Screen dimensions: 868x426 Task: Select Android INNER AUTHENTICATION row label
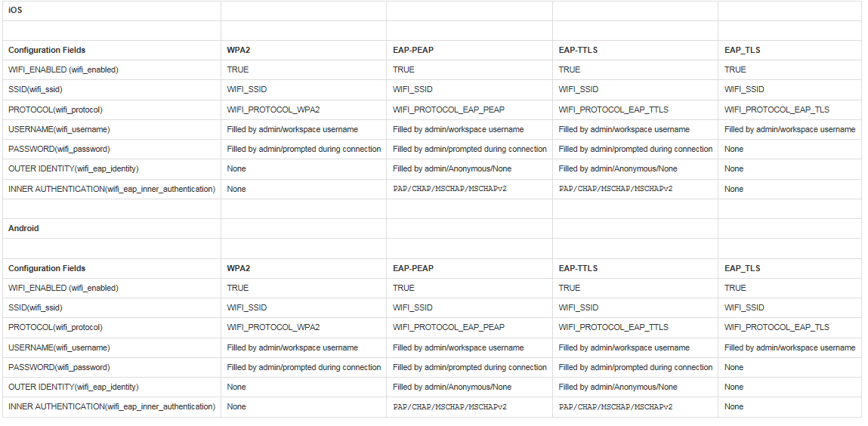[111, 406]
